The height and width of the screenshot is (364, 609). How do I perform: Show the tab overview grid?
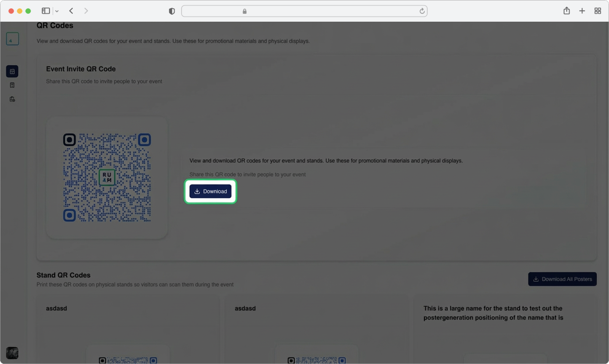click(x=598, y=11)
